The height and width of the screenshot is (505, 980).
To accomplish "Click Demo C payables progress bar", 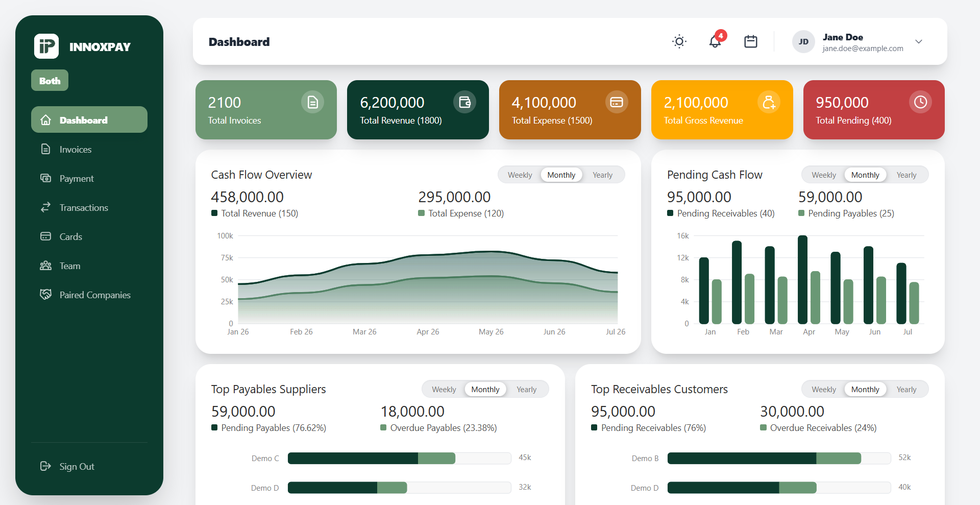I will [399, 458].
